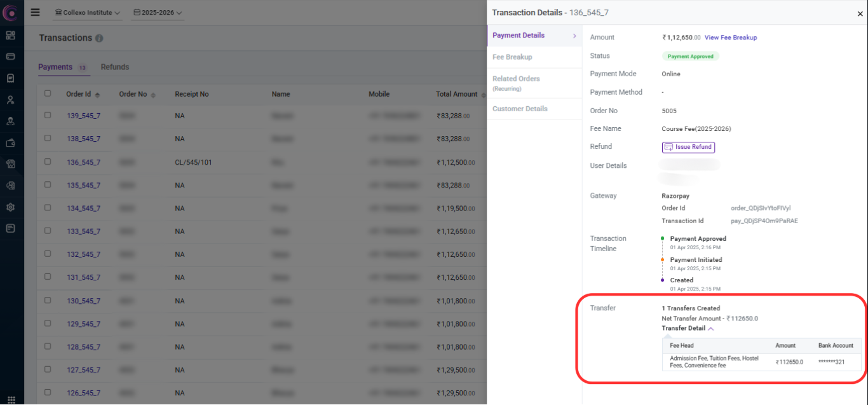Sort the table by Order Id
Viewport: 868px width, 405px height.
click(x=97, y=95)
